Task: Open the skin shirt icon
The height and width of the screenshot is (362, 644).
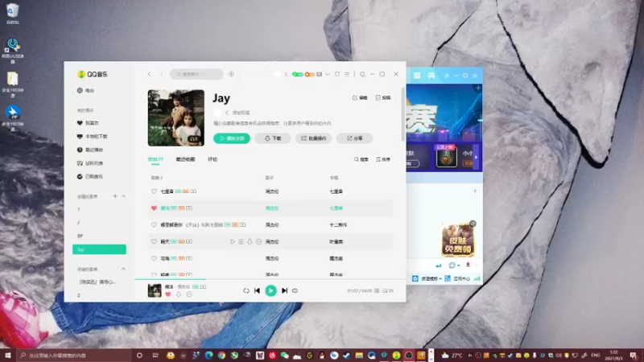Action: [337, 74]
